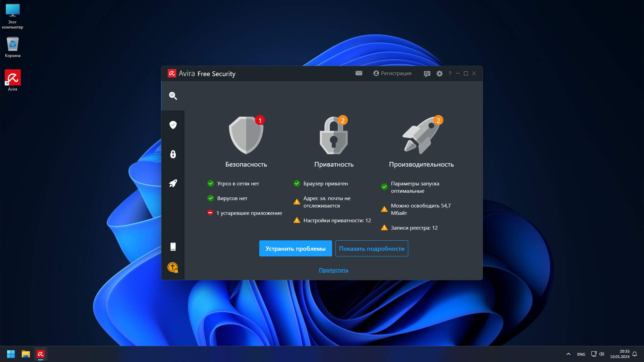The width and height of the screenshot is (644, 362).
Task: Click the Показать подробности button
Action: [372, 248]
